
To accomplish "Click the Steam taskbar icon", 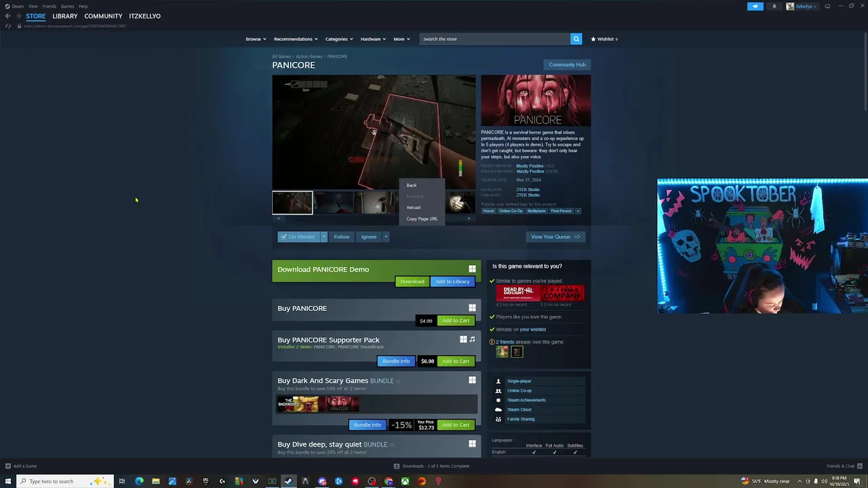I will pyautogui.click(x=288, y=481).
